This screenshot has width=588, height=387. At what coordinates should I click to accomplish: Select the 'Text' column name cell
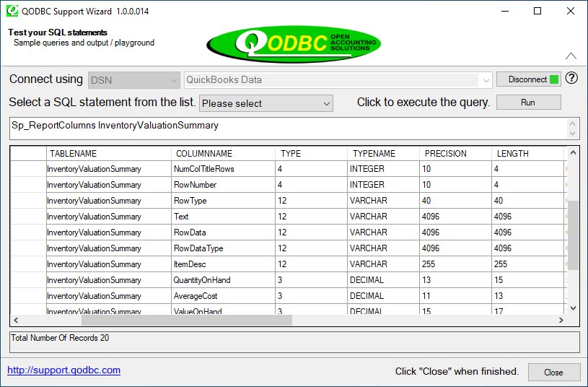point(223,217)
